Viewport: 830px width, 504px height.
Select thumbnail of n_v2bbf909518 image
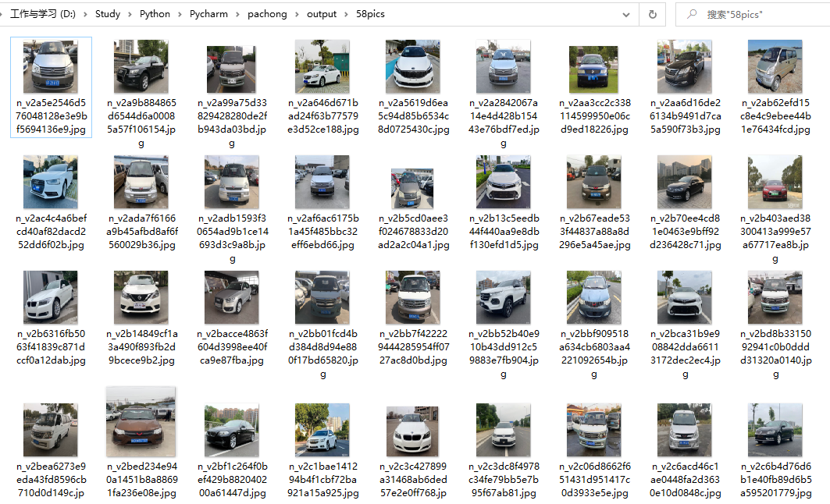click(x=594, y=297)
